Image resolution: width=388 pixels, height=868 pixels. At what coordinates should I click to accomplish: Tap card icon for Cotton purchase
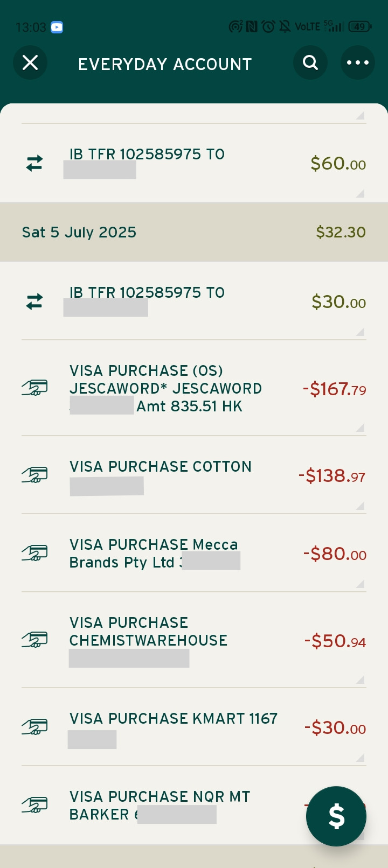click(34, 475)
